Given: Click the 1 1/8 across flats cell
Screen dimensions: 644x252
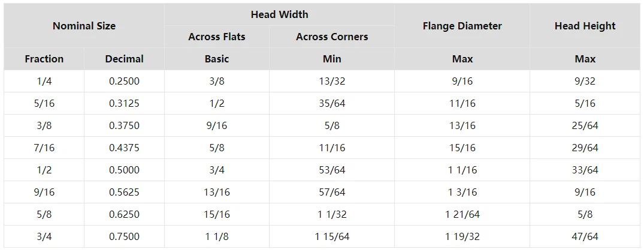Looking at the screenshot, I should [x=217, y=236].
